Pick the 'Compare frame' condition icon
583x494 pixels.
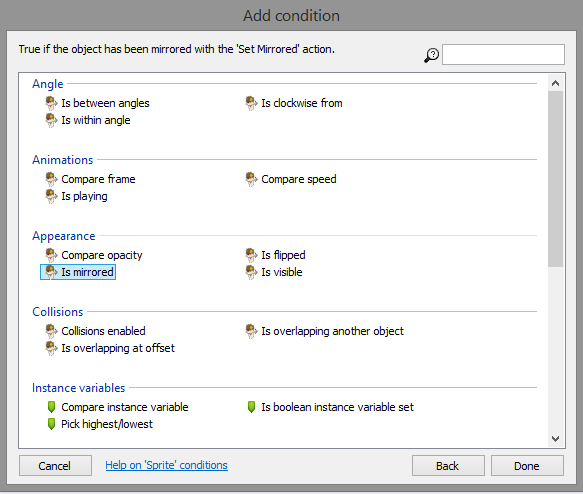[x=51, y=179]
